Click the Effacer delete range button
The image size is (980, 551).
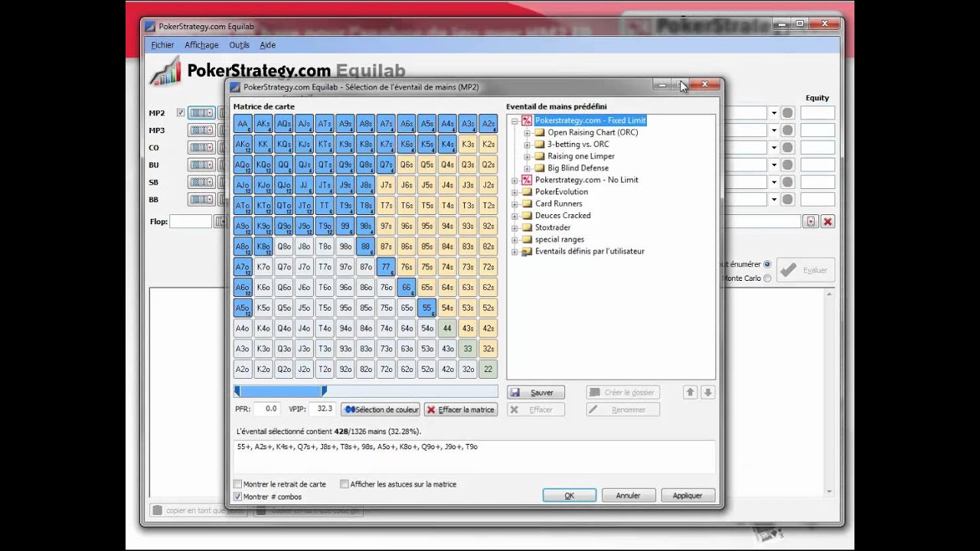[535, 409]
